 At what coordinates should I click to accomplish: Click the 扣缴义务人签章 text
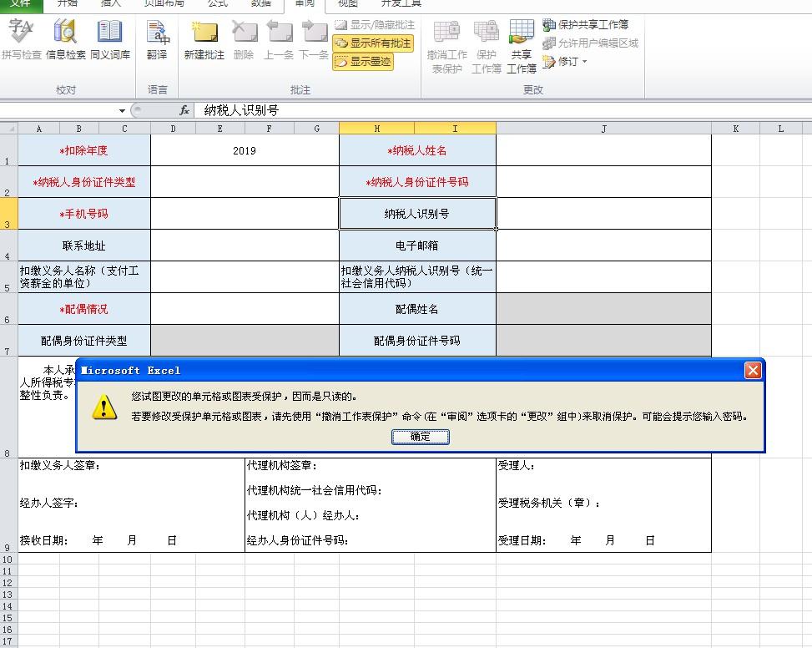(59, 465)
